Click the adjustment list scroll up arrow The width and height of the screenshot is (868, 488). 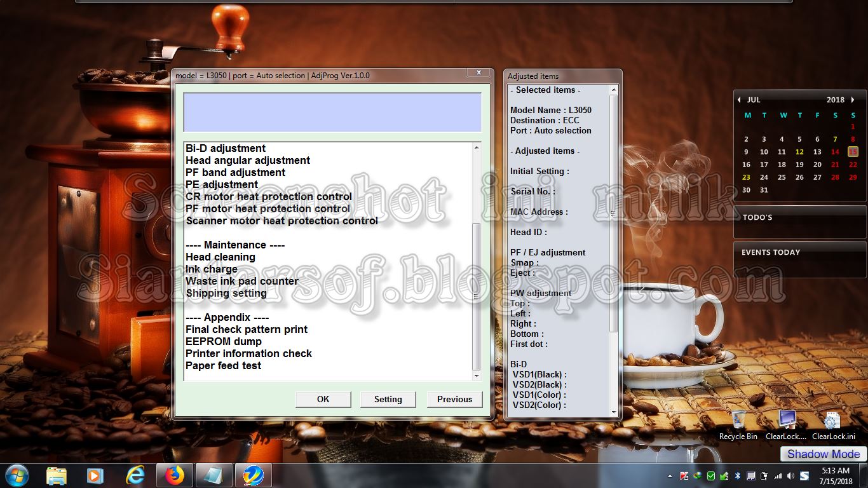pyautogui.click(x=477, y=147)
